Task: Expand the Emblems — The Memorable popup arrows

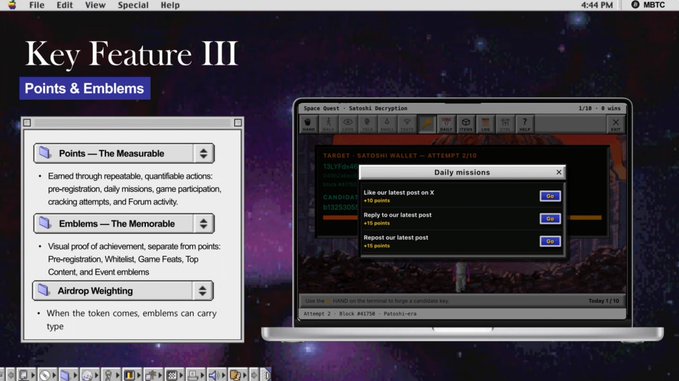Action: point(204,223)
